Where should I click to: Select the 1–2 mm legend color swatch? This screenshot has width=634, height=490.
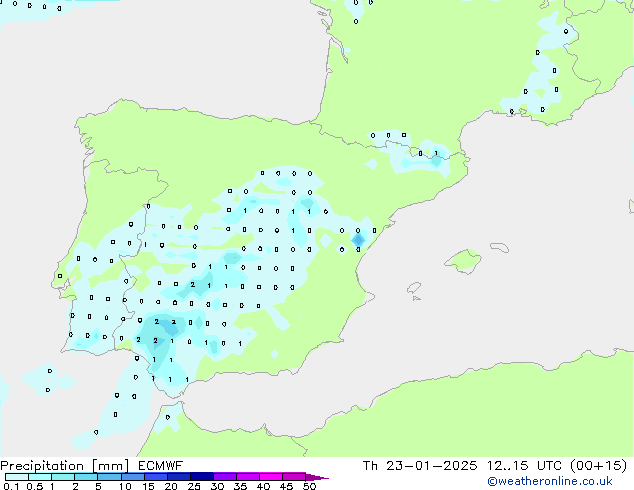tap(63, 477)
